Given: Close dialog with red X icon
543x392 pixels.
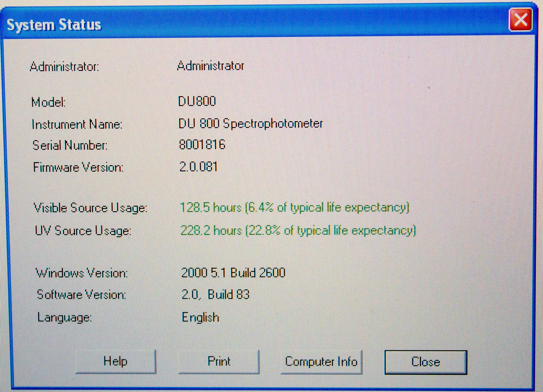Looking at the screenshot, I should coord(520,20).
